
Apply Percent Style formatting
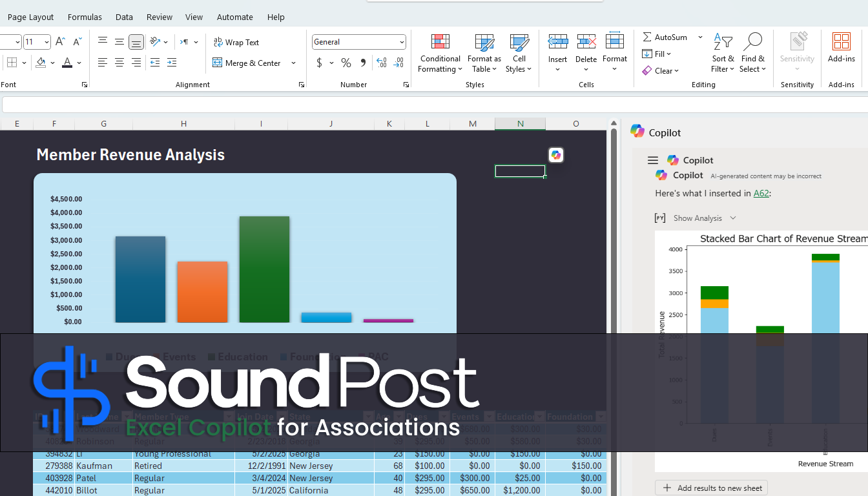click(x=346, y=63)
